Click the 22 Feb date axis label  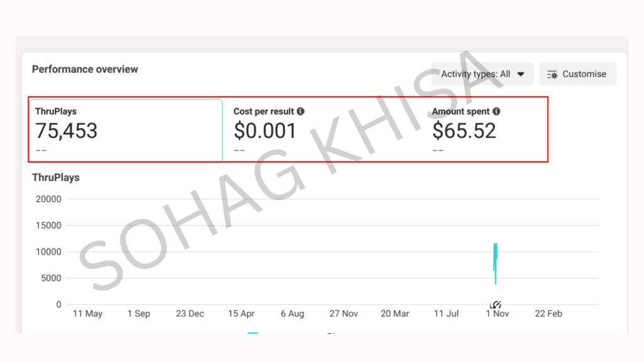click(x=548, y=314)
